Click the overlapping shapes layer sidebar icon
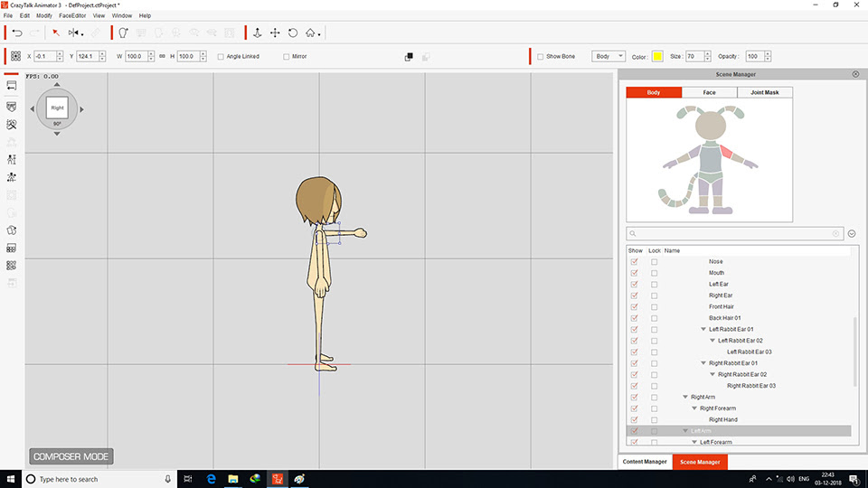This screenshot has width=868, height=488. [x=12, y=230]
